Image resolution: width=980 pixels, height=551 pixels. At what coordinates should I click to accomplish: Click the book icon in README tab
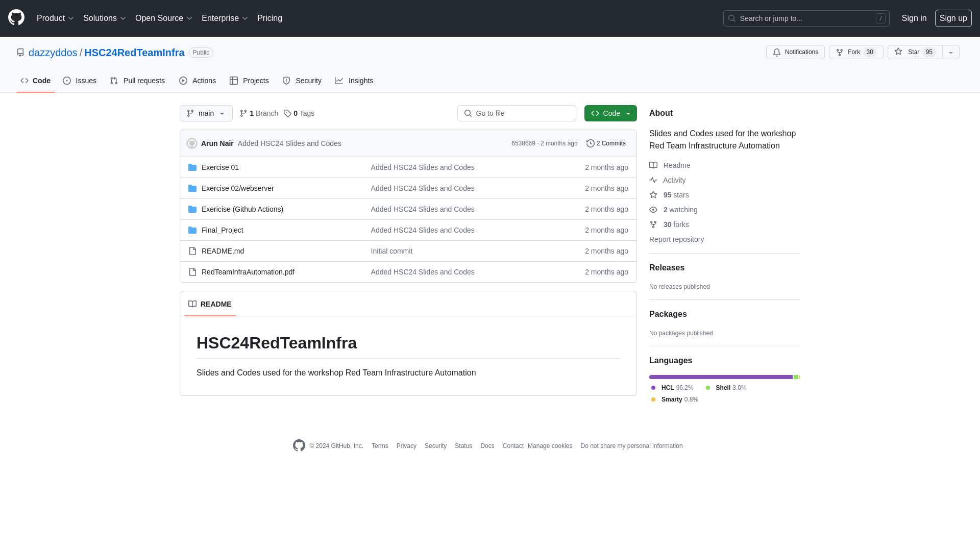(192, 304)
